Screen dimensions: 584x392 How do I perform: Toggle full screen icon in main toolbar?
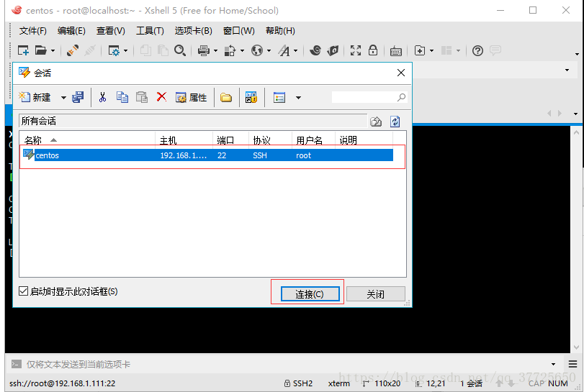click(356, 50)
